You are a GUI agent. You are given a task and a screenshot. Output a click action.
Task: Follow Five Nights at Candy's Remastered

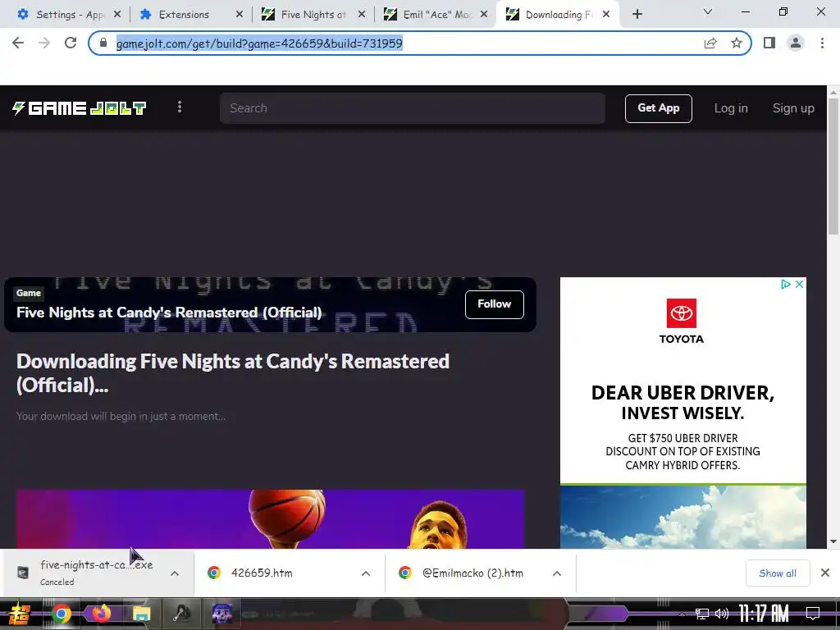[x=495, y=304]
